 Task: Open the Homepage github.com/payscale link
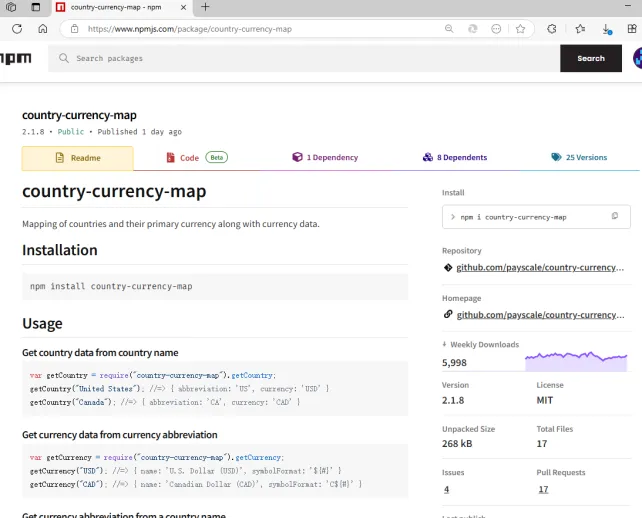(x=540, y=315)
